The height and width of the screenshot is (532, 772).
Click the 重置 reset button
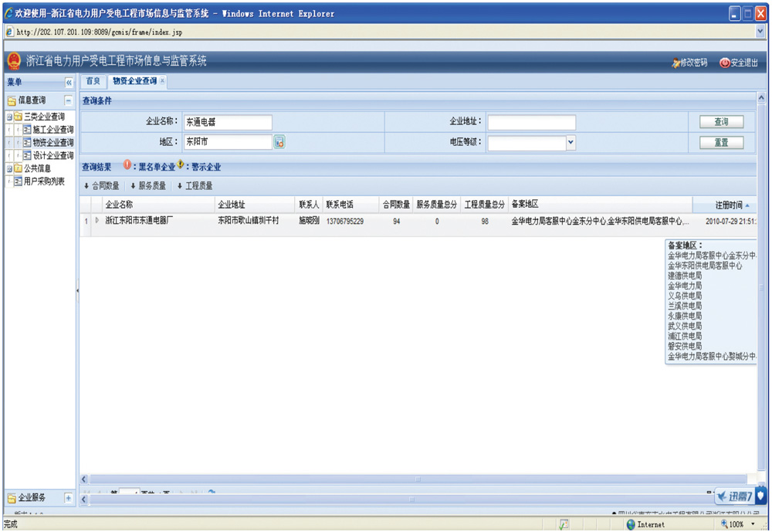tap(721, 143)
